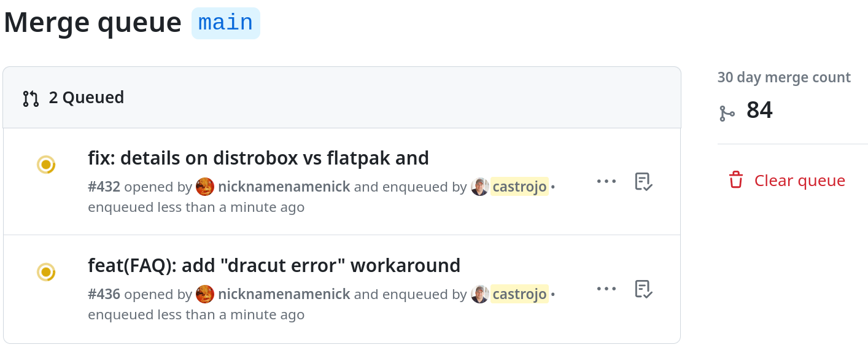Click castrojo avatar on PR #436
The width and height of the screenshot is (868, 358).
click(480, 294)
